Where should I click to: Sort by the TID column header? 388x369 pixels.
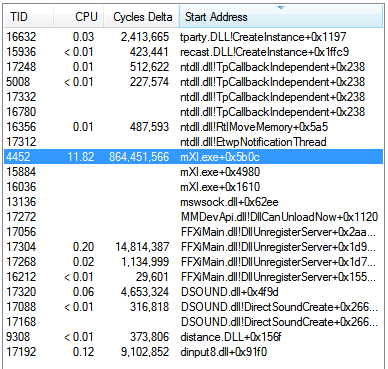pos(29,17)
